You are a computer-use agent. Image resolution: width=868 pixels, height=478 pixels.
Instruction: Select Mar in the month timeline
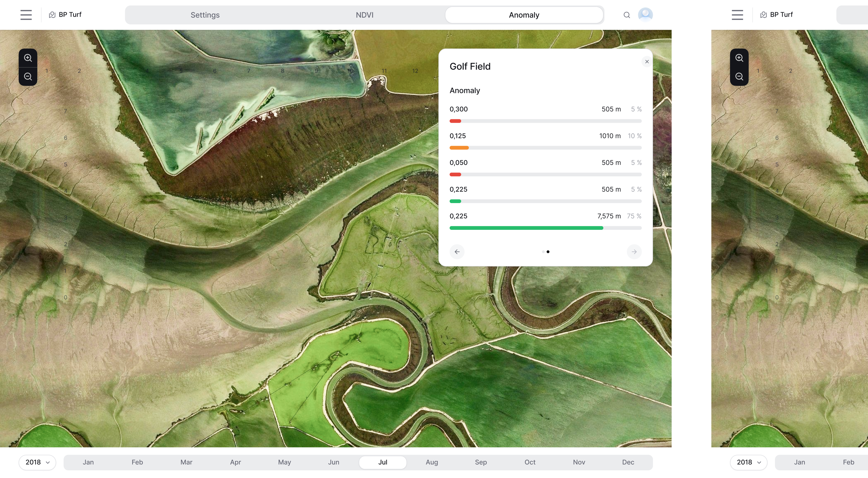[186, 462]
